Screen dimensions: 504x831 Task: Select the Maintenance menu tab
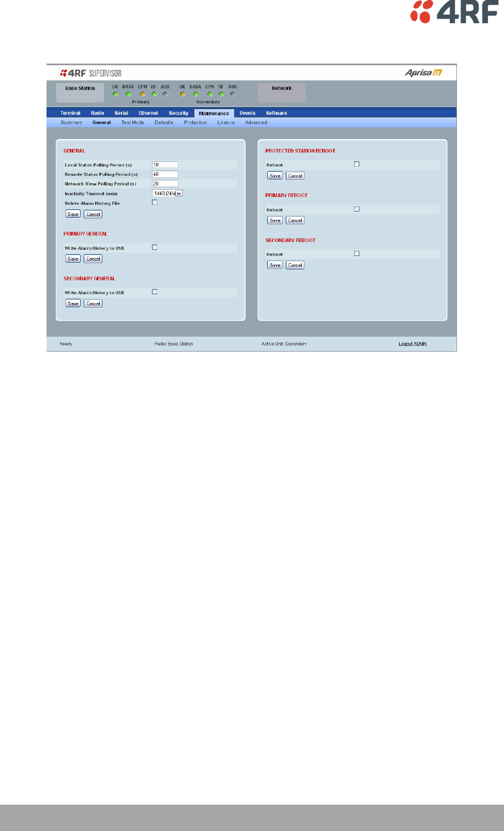pos(214,113)
